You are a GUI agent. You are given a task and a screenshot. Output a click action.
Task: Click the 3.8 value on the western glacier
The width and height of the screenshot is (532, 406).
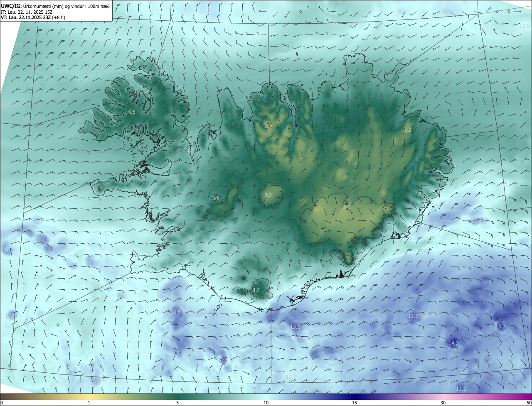pyautogui.click(x=216, y=198)
